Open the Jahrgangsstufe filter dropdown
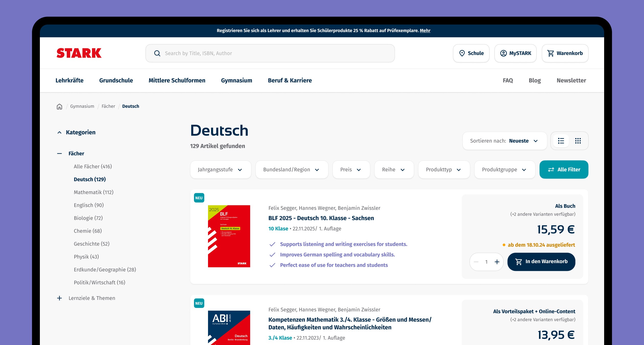The height and width of the screenshot is (345, 644). [x=220, y=170]
